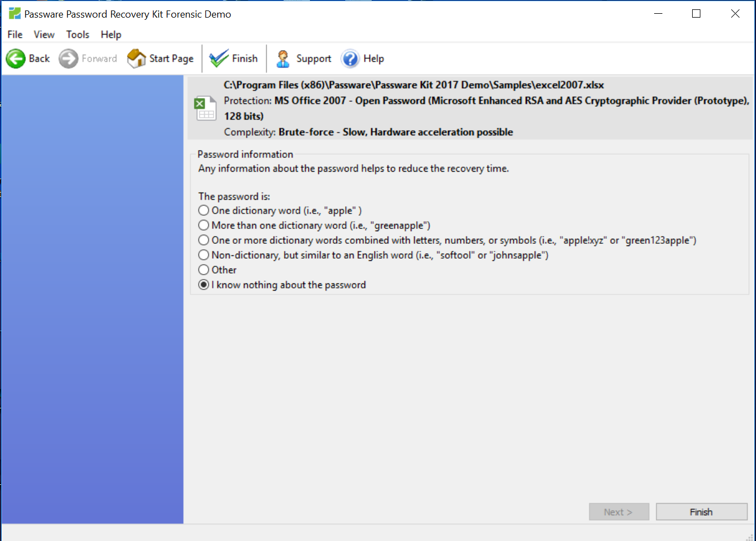Image resolution: width=756 pixels, height=541 pixels.
Task: Click the Finish button at bottom right
Action: point(701,511)
